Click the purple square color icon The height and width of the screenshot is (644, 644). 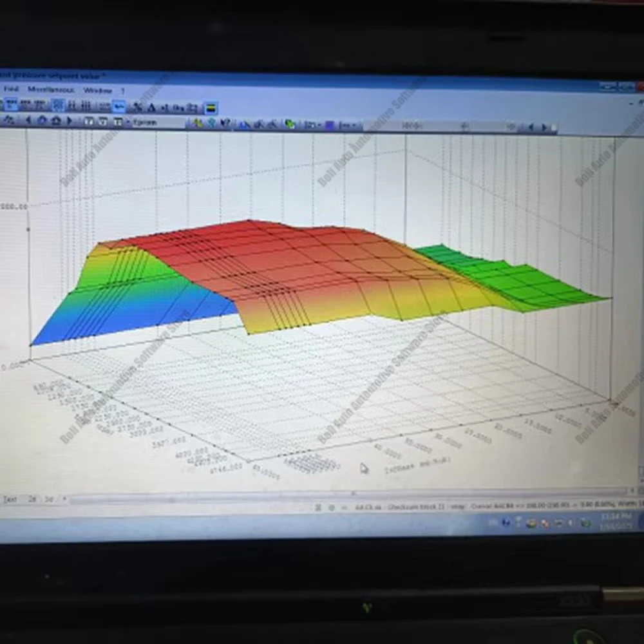coord(329,125)
